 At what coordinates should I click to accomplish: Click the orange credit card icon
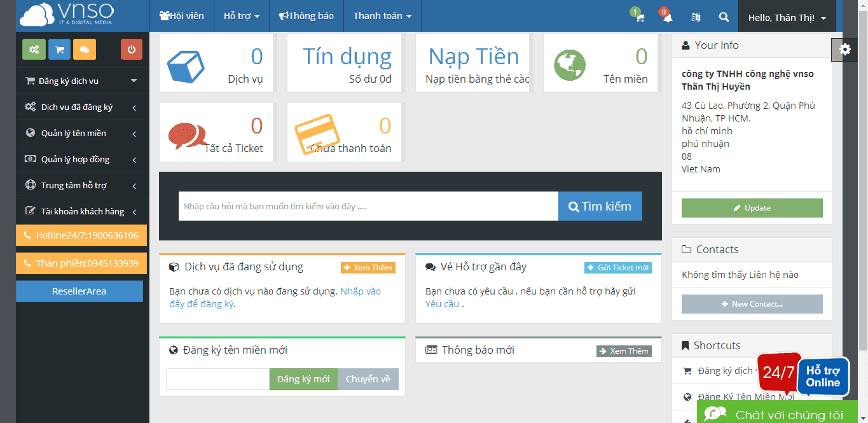click(x=317, y=134)
